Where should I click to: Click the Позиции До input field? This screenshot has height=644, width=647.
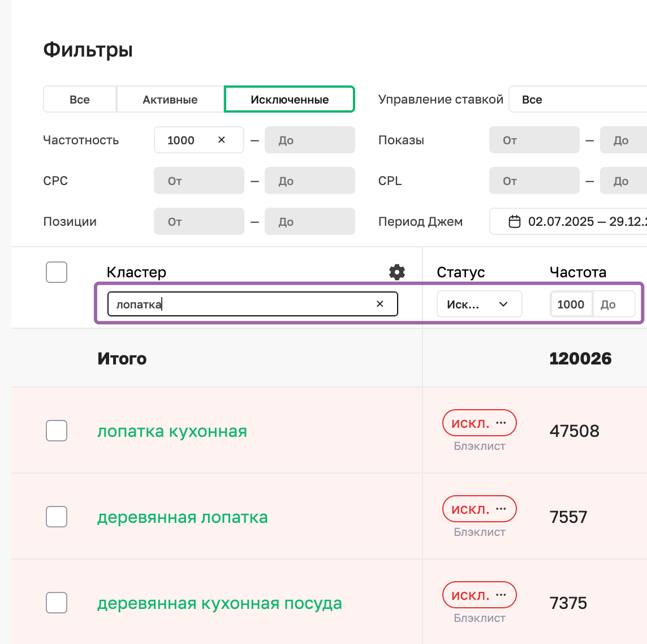[310, 222]
